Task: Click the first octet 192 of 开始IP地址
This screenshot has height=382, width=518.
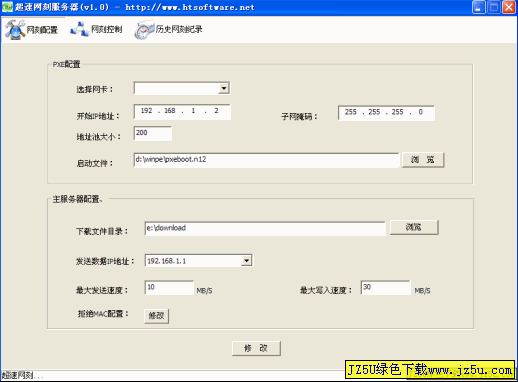Action: pos(146,111)
